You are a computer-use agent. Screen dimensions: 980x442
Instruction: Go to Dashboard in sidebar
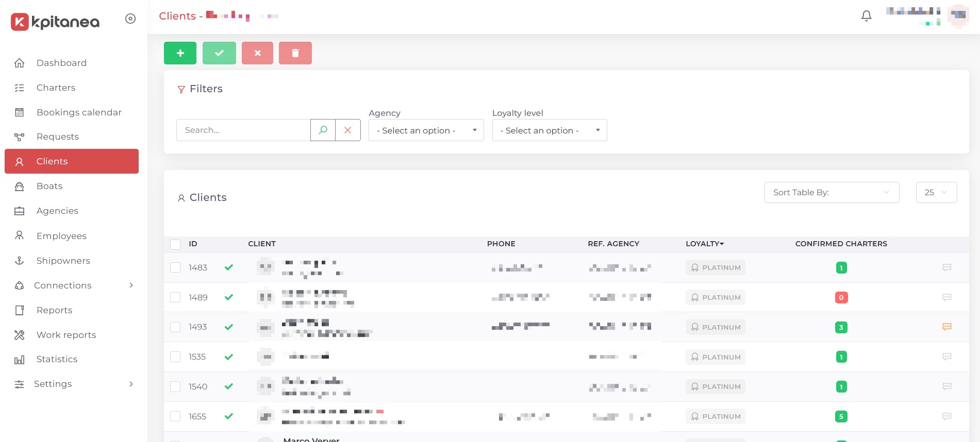click(72, 63)
